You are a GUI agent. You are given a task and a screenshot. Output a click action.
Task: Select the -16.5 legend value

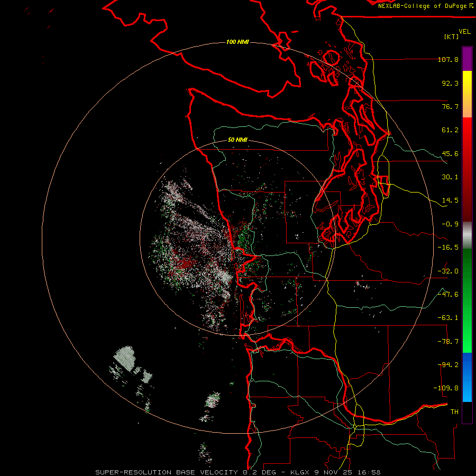click(x=448, y=248)
